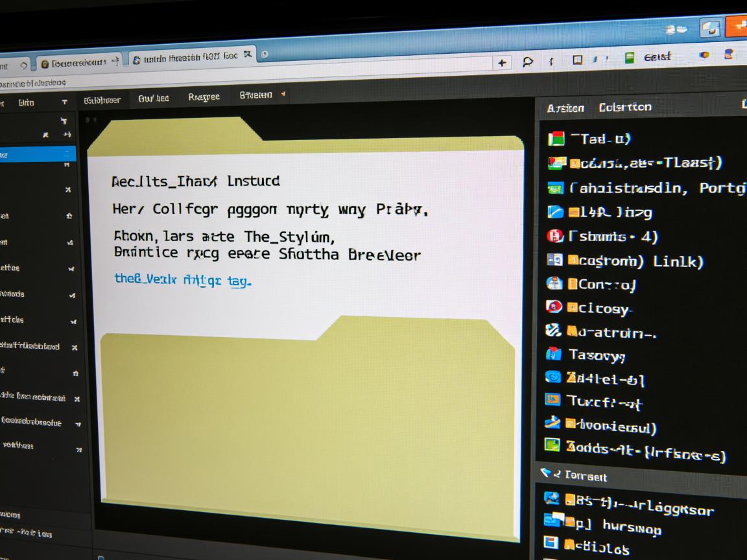
Task: Click the red icon next to "clrosy"
Action: 553,307
